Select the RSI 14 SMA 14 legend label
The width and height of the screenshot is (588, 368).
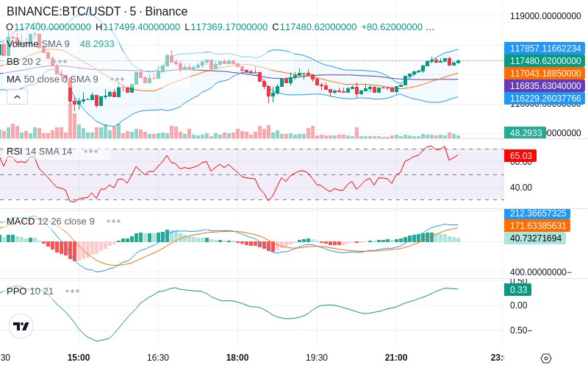coord(40,152)
